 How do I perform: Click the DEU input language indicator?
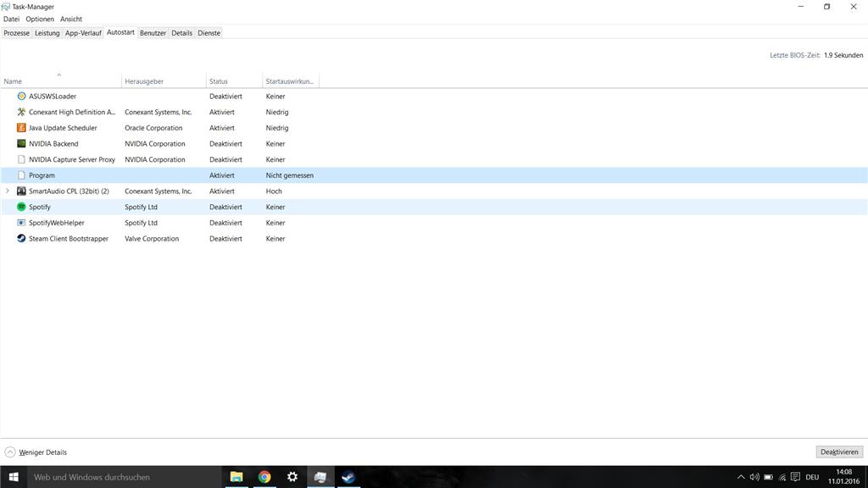(x=812, y=477)
